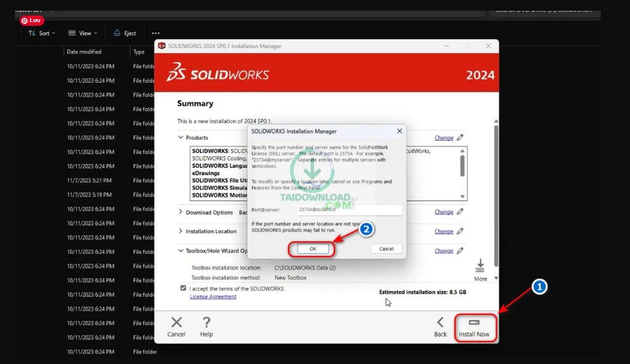The height and width of the screenshot is (364, 630).
Task: Open the See more ellipsis in the toolbar
Action: (x=155, y=33)
